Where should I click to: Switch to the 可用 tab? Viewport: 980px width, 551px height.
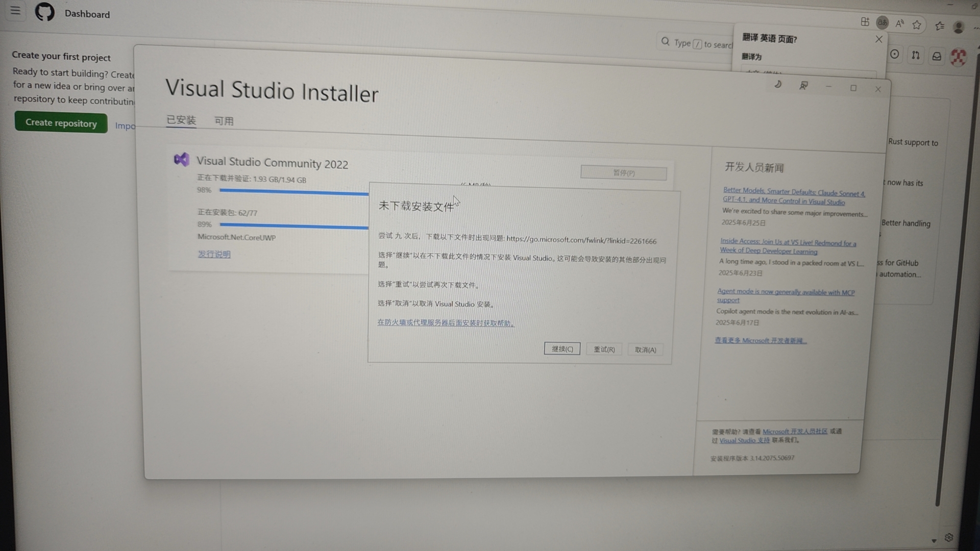click(224, 121)
